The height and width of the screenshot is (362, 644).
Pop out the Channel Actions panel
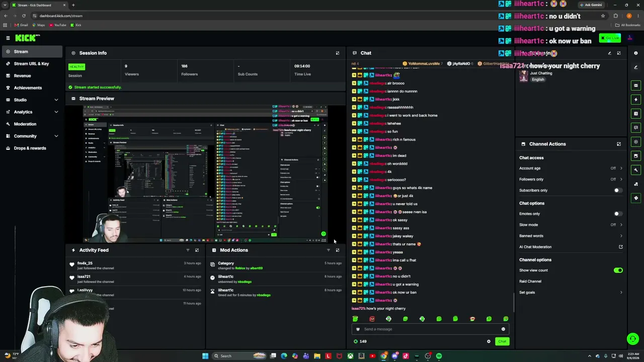coord(619,144)
